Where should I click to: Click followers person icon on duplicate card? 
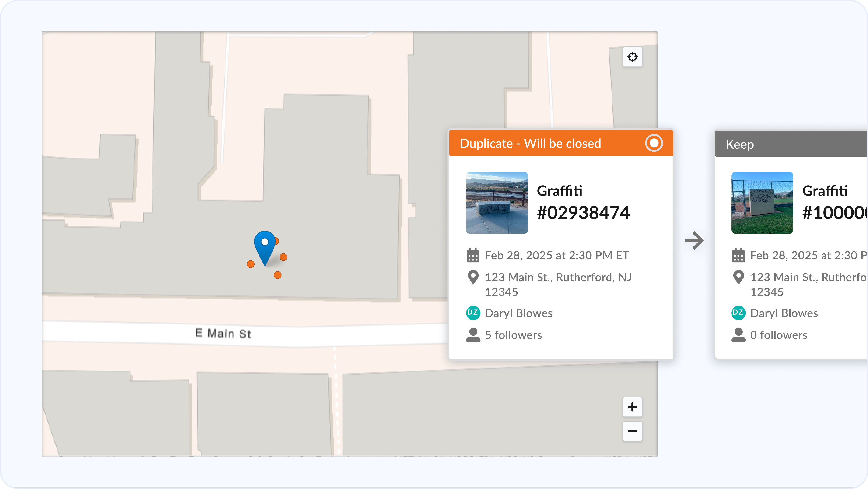[473, 335]
